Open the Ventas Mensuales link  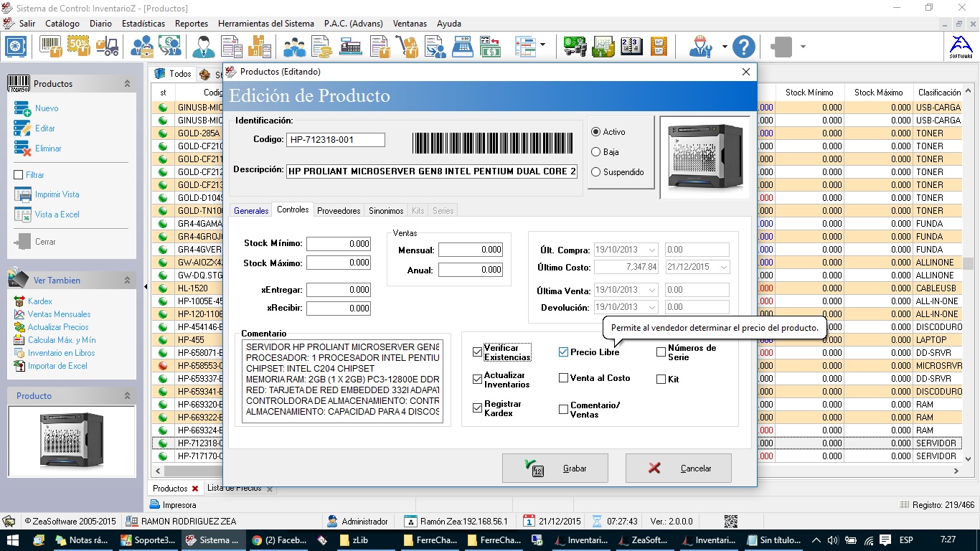[x=60, y=314]
